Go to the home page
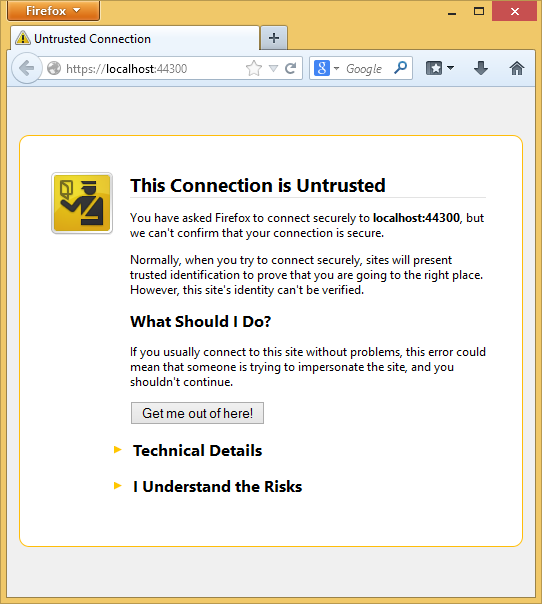542x604 pixels. click(517, 68)
